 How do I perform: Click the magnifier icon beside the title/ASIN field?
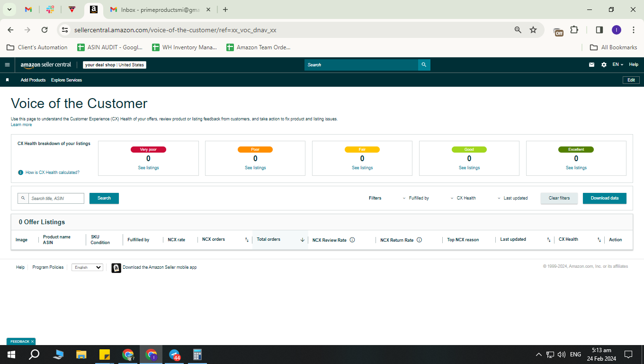23,198
